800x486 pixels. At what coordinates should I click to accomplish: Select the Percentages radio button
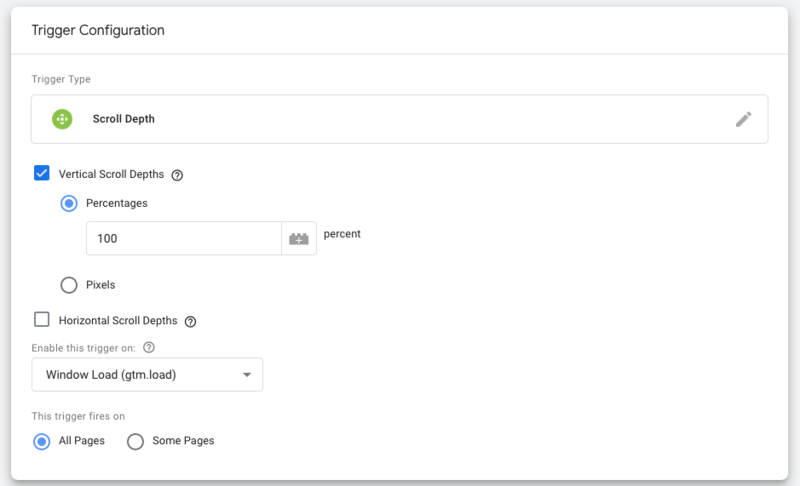(x=69, y=203)
